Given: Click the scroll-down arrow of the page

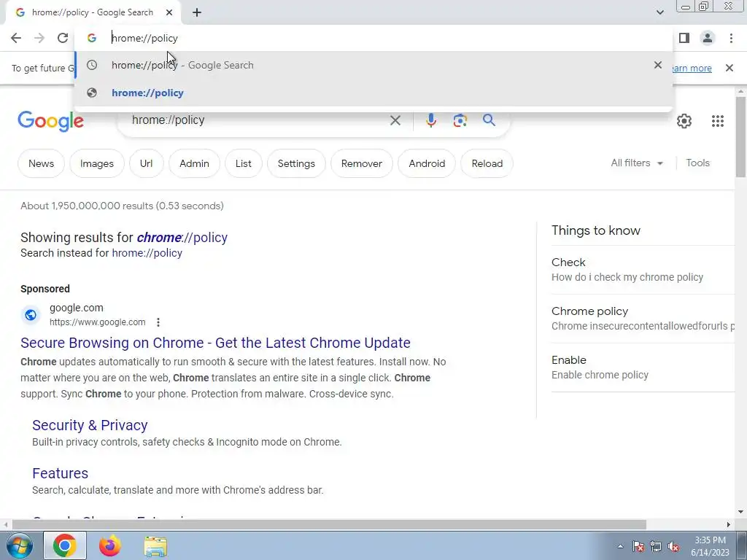Looking at the screenshot, I should [x=740, y=512].
